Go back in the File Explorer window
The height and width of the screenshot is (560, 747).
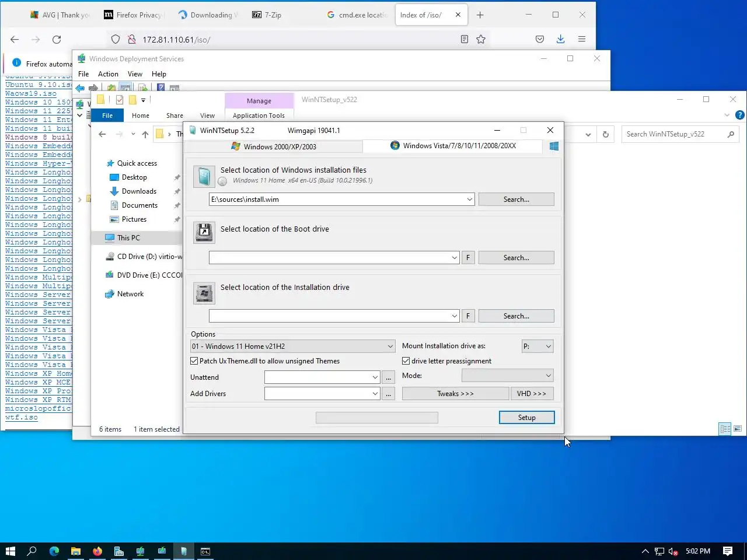pyautogui.click(x=102, y=134)
